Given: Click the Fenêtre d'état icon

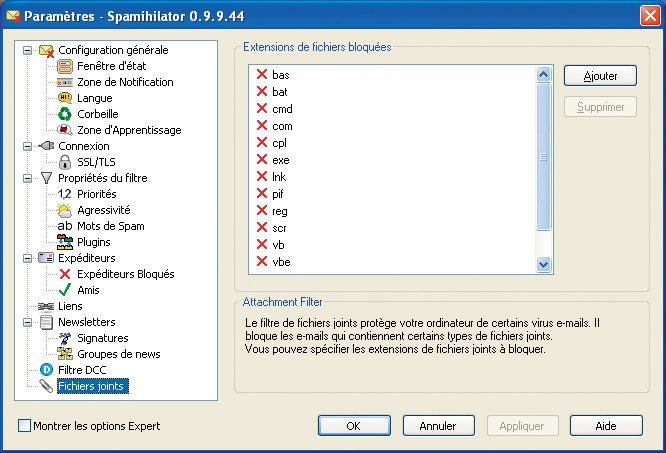Looking at the screenshot, I should point(65,66).
